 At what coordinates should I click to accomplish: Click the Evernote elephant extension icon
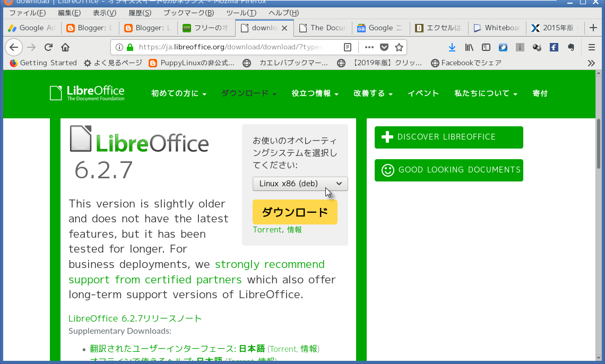[x=571, y=47]
